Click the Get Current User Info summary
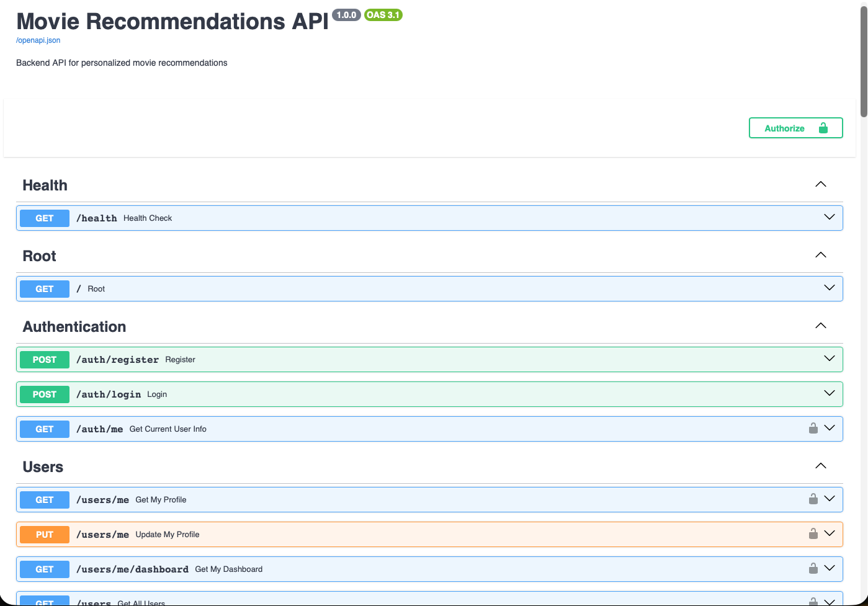This screenshot has height=606, width=868. [168, 429]
